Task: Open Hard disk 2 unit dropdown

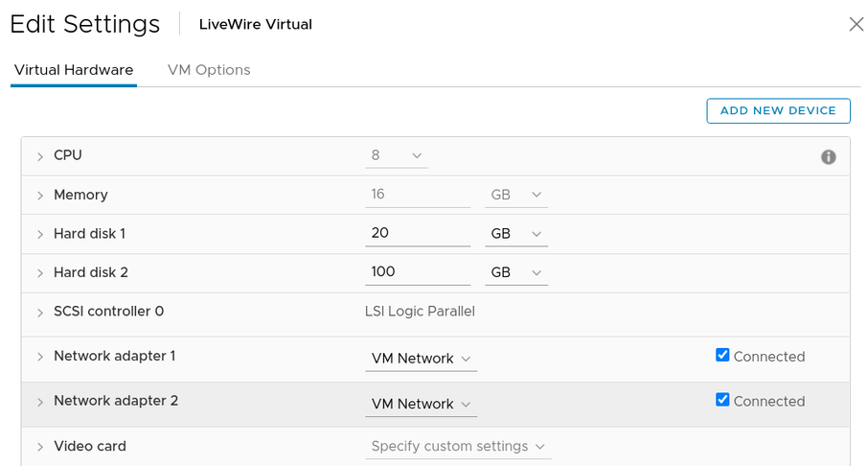Action: [516, 272]
